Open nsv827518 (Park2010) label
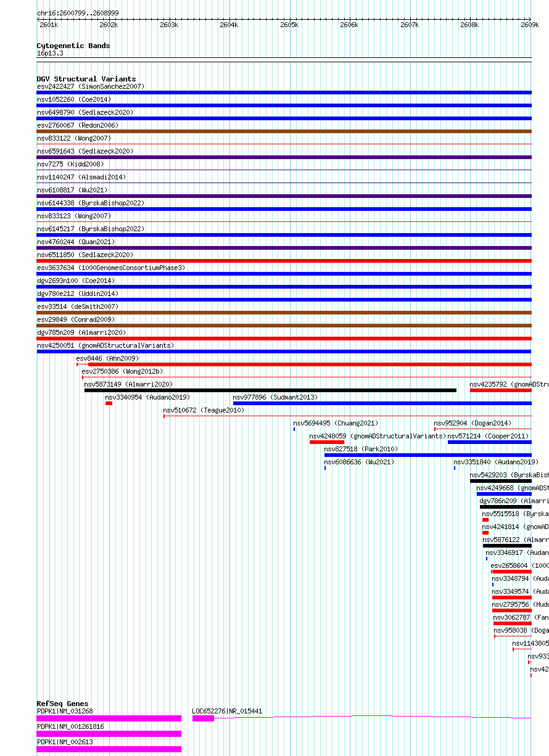549x756 pixels. [361, 449]
